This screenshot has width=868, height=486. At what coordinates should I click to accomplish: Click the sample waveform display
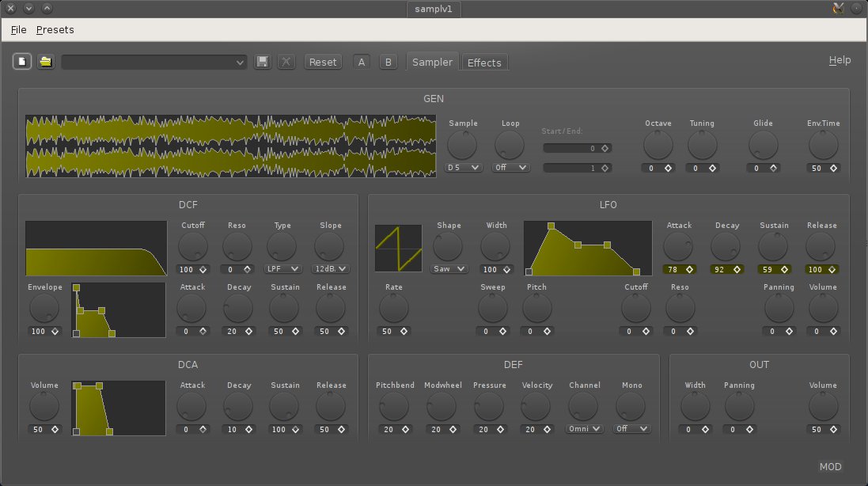click(x=230, y=146)
